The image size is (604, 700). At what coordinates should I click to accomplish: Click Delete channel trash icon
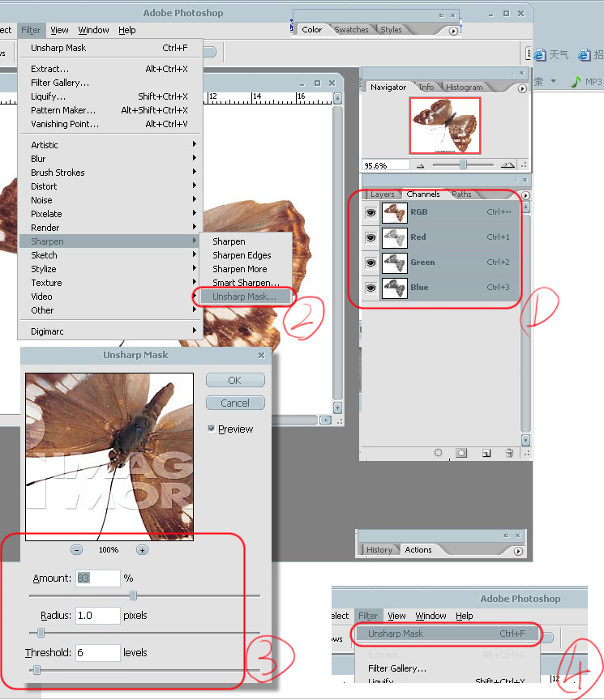(509, 453)
